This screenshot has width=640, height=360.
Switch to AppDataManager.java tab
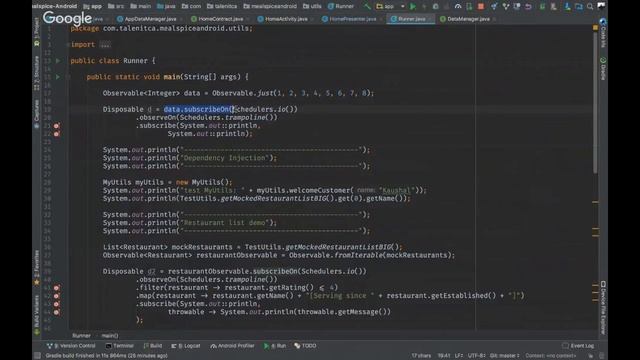(x=147, y=19)
